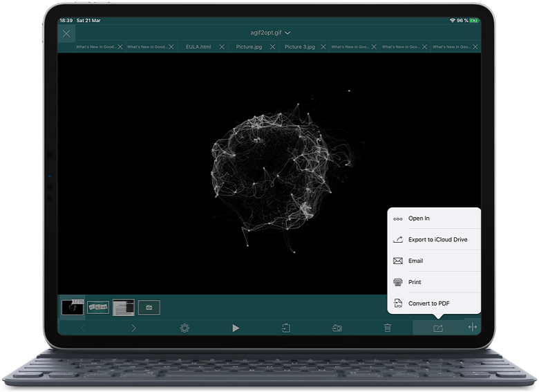Tap the battery indicator

pyautogui.click(x=474, y=21)
